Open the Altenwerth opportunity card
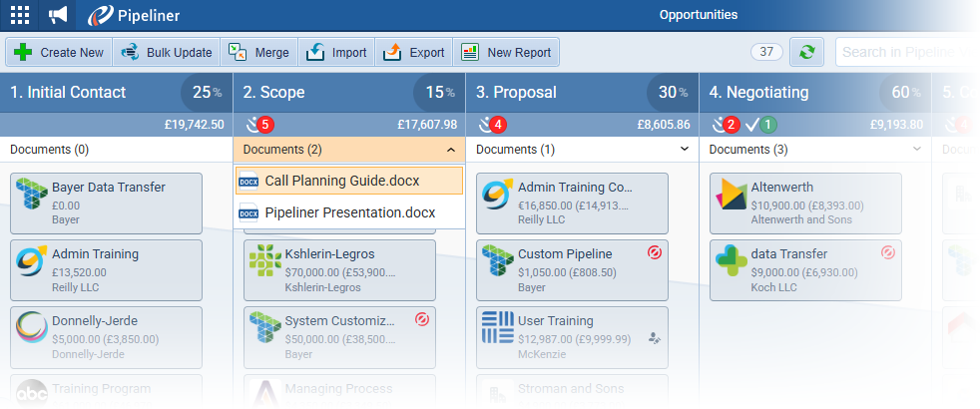The image size is (980, 409). [805, 203]
